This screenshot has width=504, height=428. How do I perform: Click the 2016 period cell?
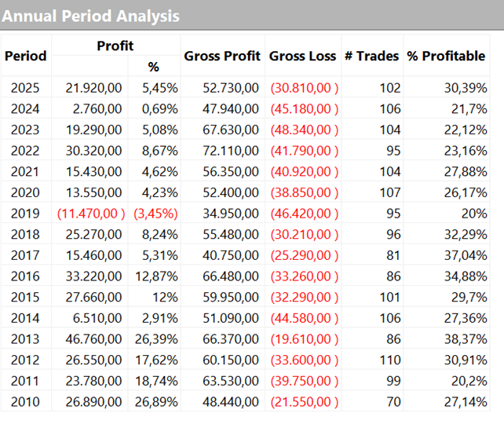(26, 276)
